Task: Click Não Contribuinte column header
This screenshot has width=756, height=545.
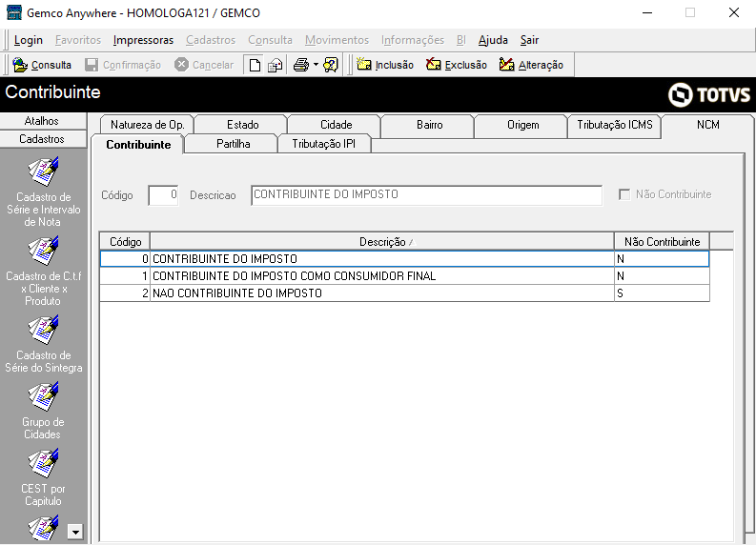Action: tap(662, 241)
